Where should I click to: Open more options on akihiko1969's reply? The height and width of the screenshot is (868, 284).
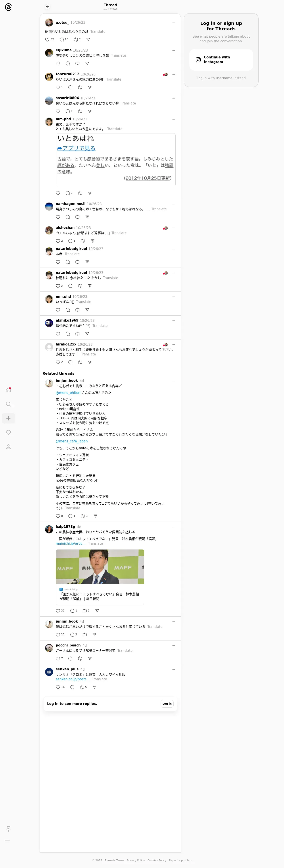point(173,320)
